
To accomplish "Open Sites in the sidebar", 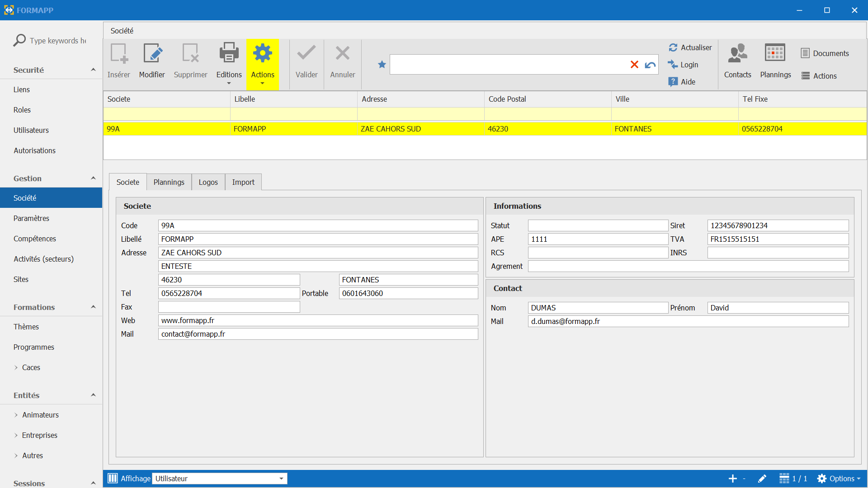I will [x=51, y=279].
